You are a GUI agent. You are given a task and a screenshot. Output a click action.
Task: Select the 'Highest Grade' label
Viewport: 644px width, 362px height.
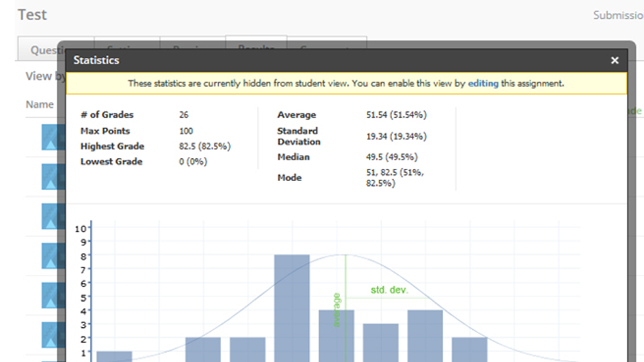click(112, 146)
